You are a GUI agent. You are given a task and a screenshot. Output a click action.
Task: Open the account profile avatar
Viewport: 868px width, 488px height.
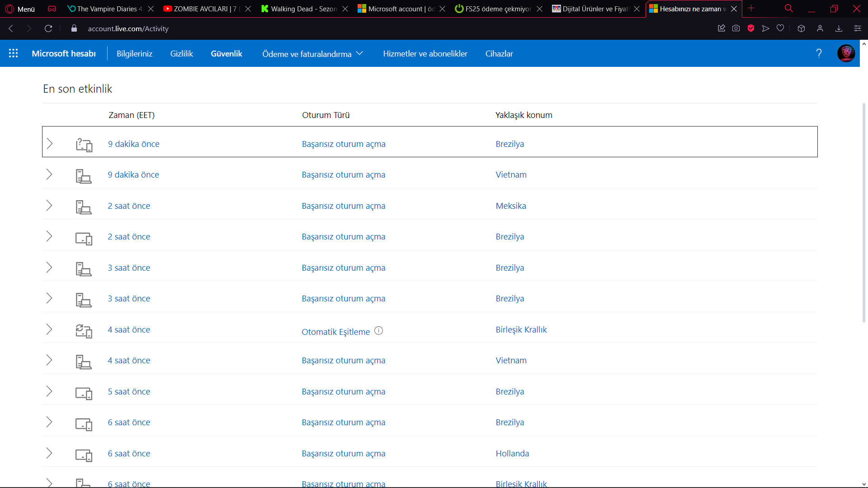click(846, 53)
